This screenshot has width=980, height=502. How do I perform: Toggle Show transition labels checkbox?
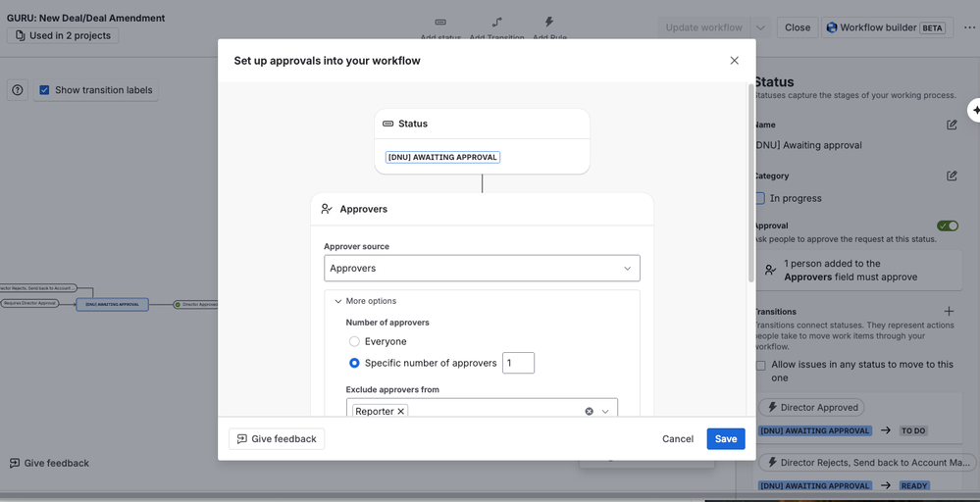pyautogui.click(x=44, y=90)
